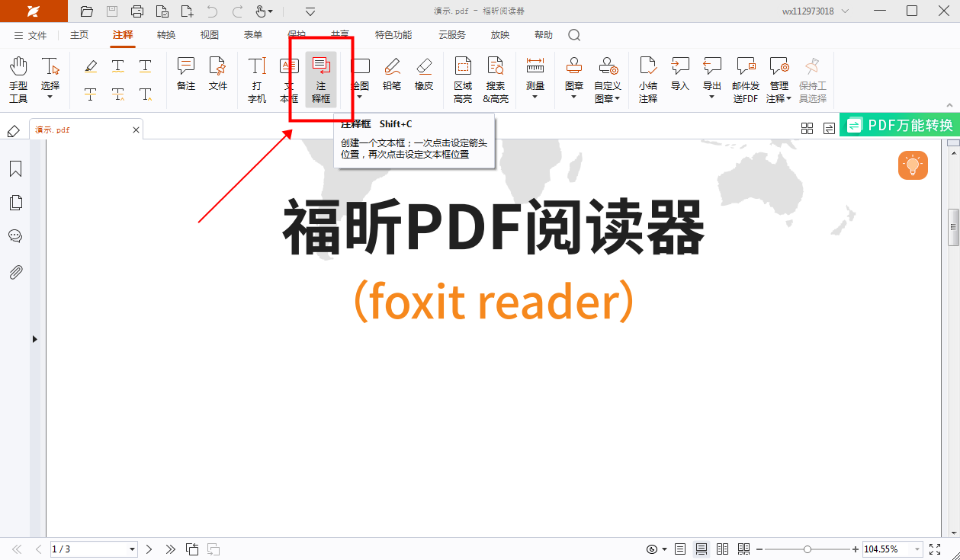Open the 文件 file menu
The height and width of the screenshot is (560, 960).
31,35
